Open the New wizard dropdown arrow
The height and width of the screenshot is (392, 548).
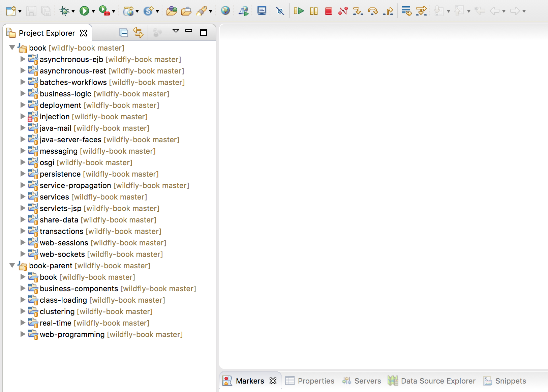coord(20,11)
